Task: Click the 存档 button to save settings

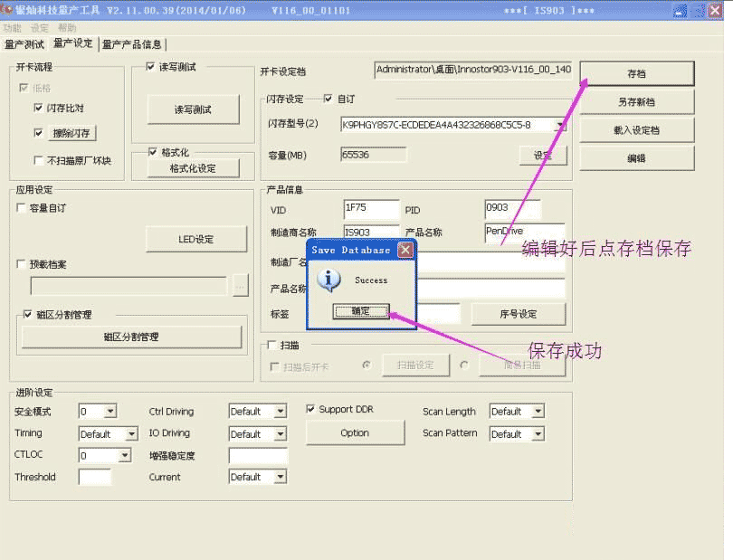Action: pyautogui.click(x=636, y=72)
